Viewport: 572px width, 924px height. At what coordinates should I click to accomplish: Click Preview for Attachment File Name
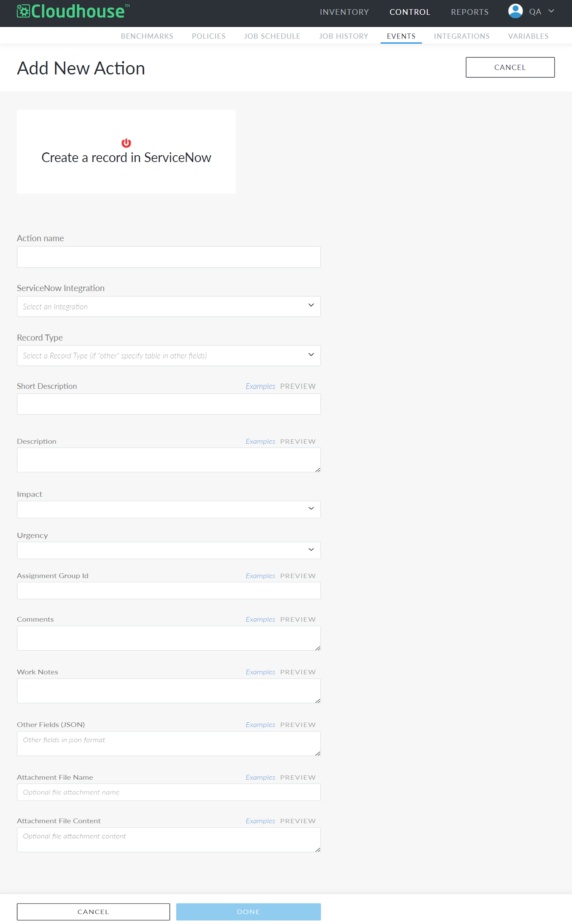point(298,778)
